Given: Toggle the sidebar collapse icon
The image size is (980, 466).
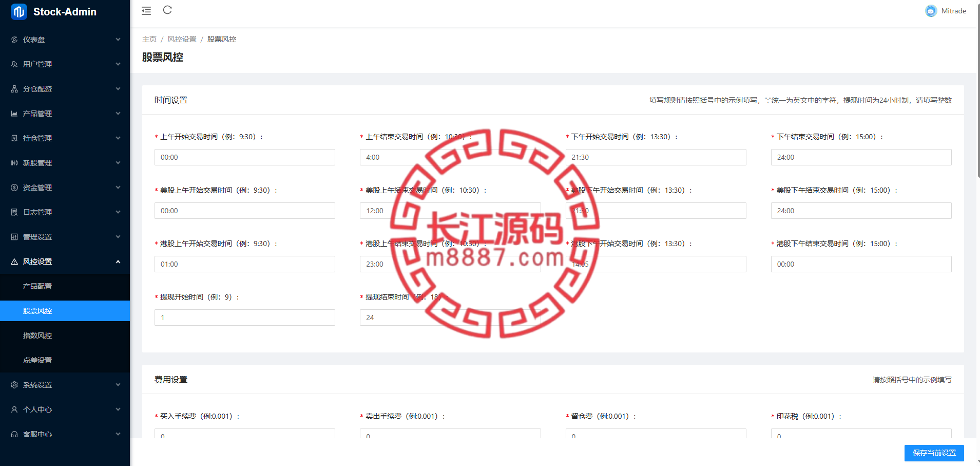Looking at the screenshot, I should tap(146, 11).
